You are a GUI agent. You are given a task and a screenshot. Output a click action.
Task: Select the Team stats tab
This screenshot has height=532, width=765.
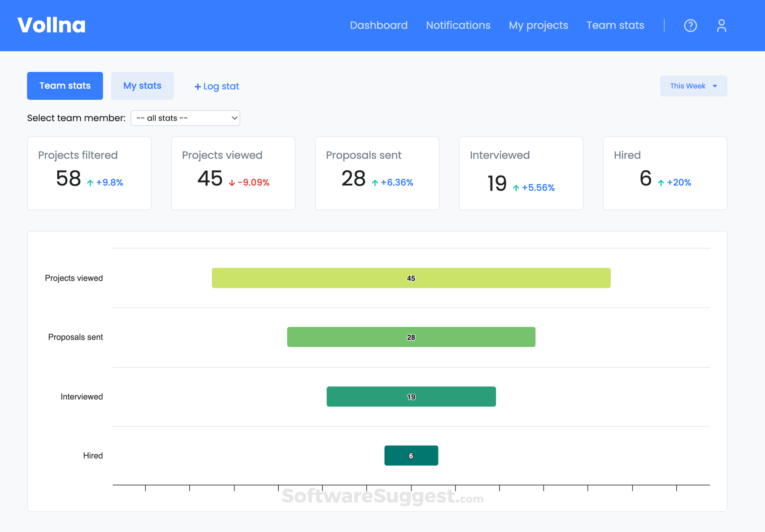65,85
